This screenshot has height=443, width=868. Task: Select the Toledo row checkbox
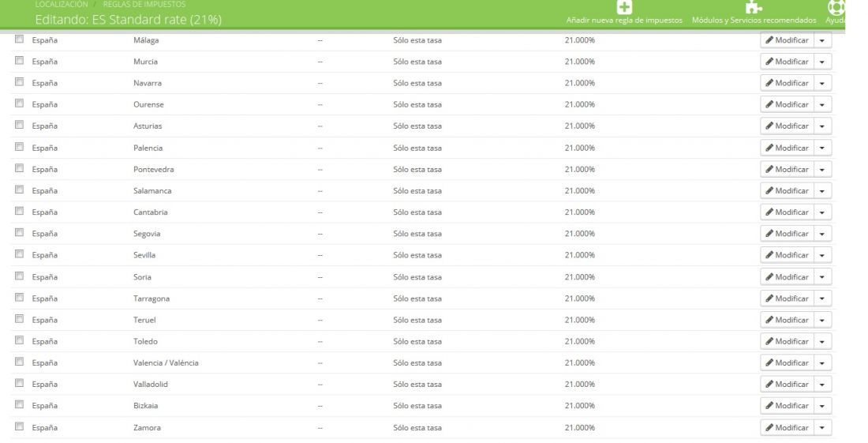20,340
